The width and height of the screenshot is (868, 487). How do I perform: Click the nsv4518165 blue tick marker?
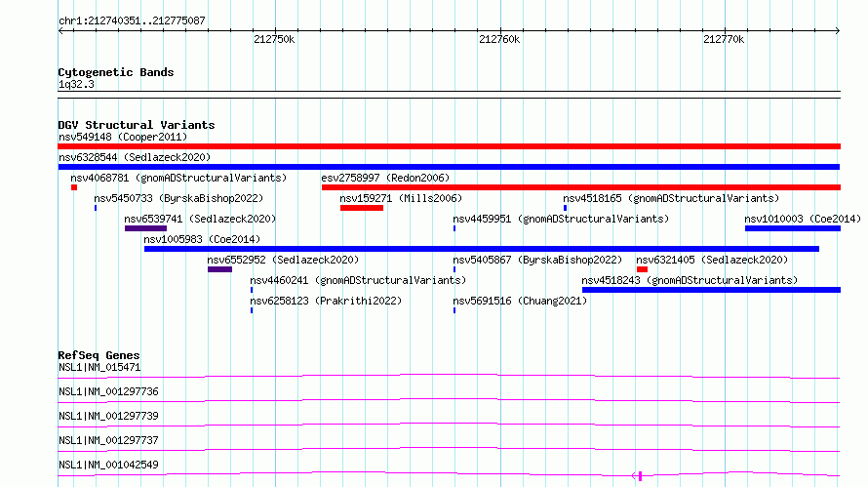[566, 208]
